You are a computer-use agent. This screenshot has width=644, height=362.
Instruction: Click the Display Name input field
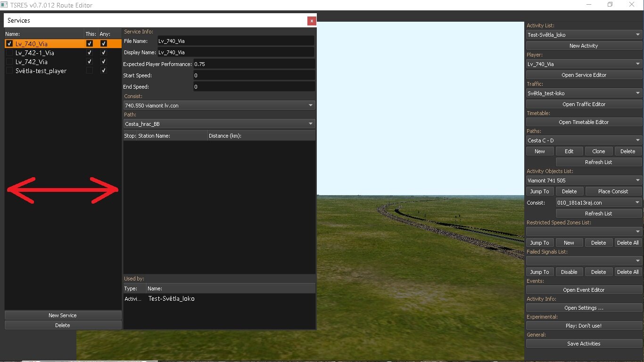235,52
